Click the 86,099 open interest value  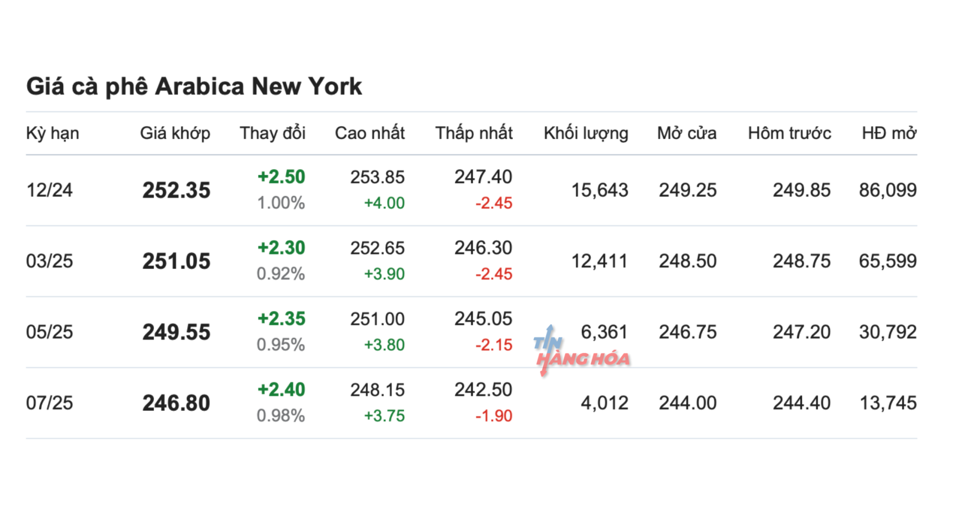pyautogui.click(x=888, y=190)
